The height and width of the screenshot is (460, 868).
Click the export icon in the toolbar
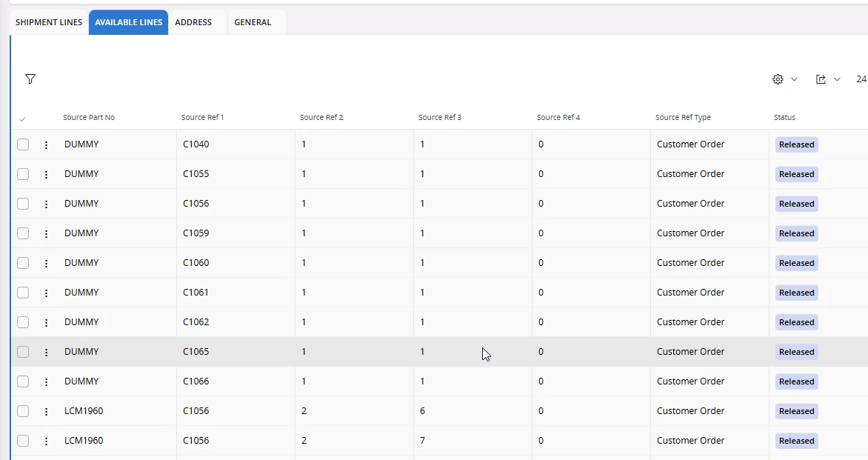click(821, 79)
